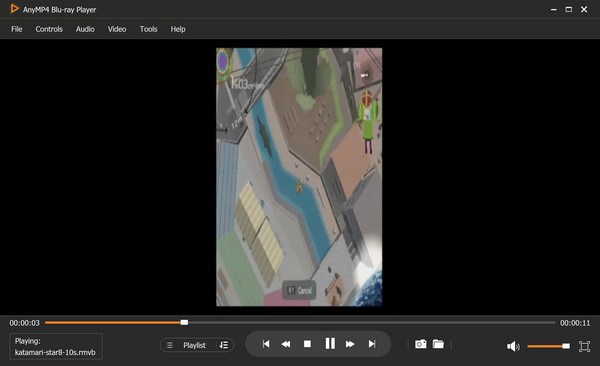This screenshot has height=366, width=600.
Task: Toggle fullscreen mode icon
Action: coord(584,346)
